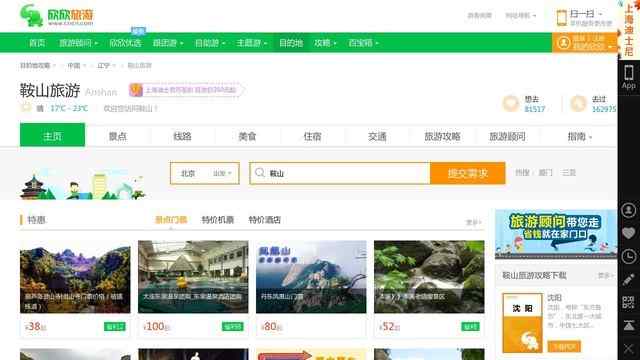Click the purple promo badge icon beside Anshan
The height and width of the screenshot is (360, 640).
tap(136, 90)
